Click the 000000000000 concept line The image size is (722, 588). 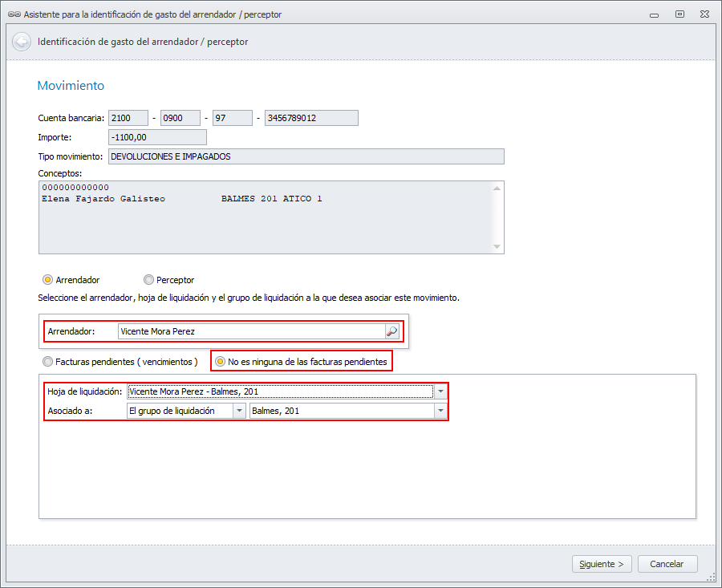75,188
